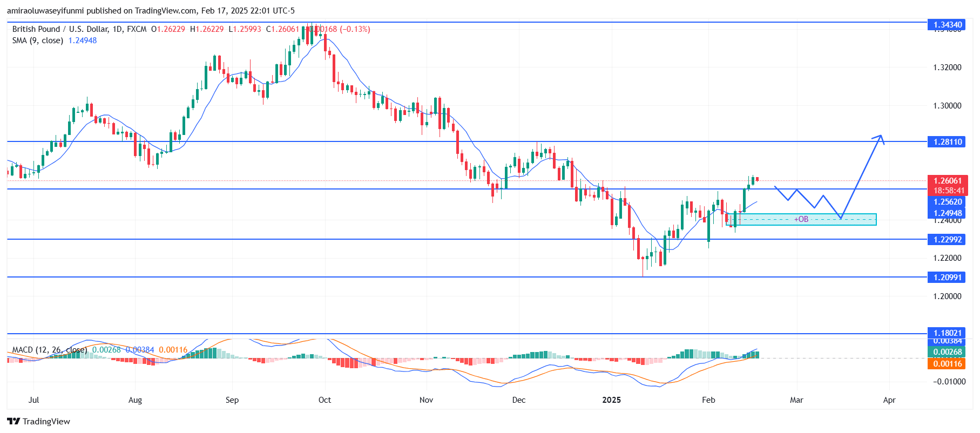980x433 pixels.
Task: Click the 1.22000 price scale tick
Action: (948, 258)
